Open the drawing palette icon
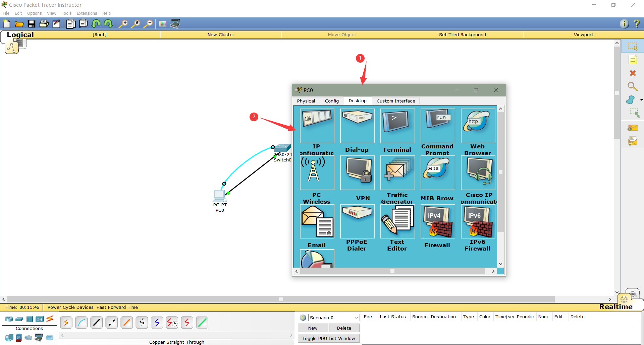Screen dimensions: 644x345 [x=163, y=24]
